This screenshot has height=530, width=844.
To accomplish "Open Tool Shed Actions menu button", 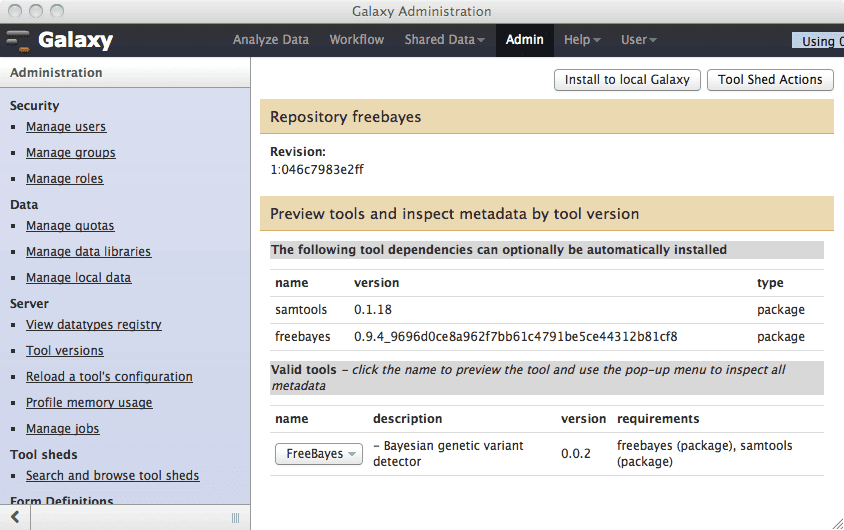I will (x=769, y=80).
